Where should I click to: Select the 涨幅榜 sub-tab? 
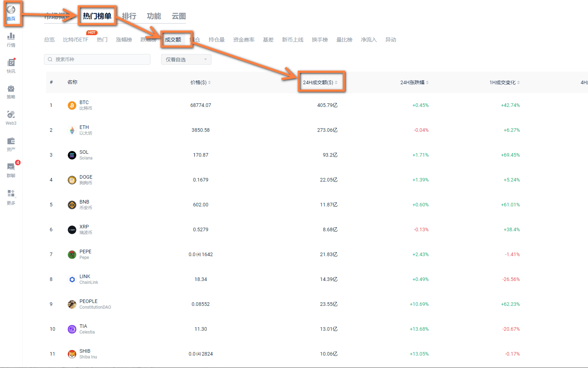pos(124,40)
